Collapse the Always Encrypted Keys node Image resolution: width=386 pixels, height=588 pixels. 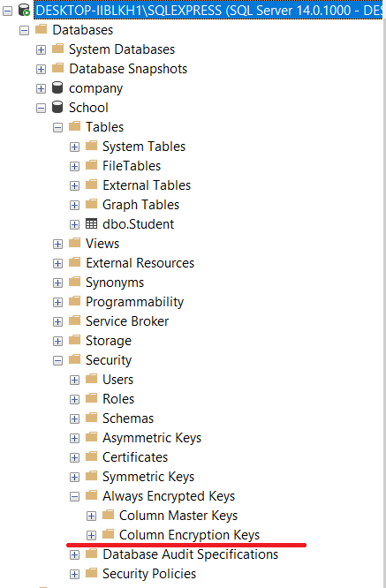pos(75,496)
